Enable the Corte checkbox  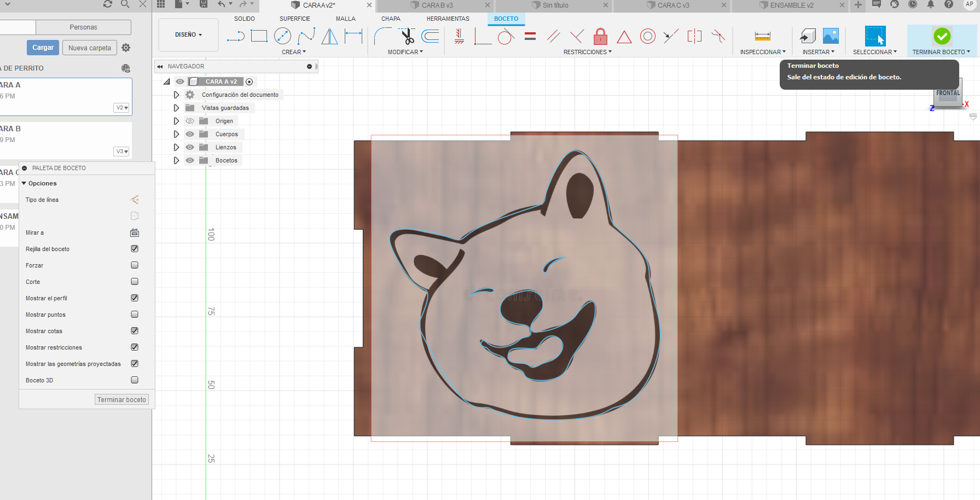point(135,282)
